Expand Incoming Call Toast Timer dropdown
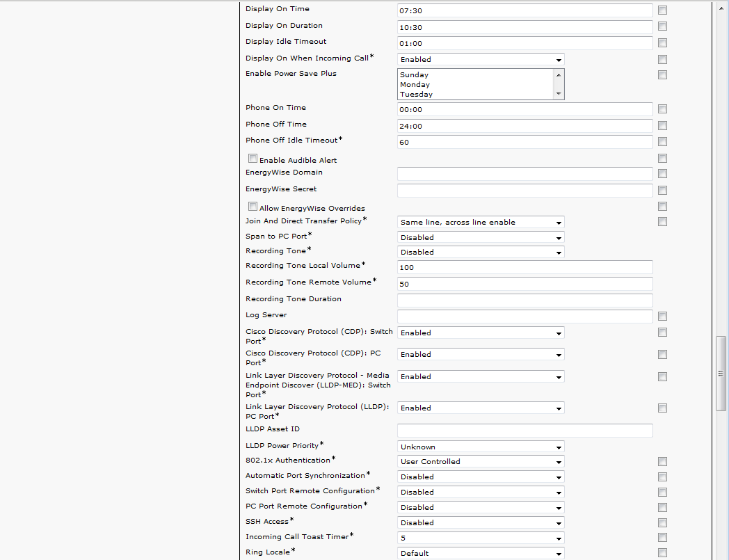Screen dimensions: 729x560 pyautogui.click(x=481, y=538)
